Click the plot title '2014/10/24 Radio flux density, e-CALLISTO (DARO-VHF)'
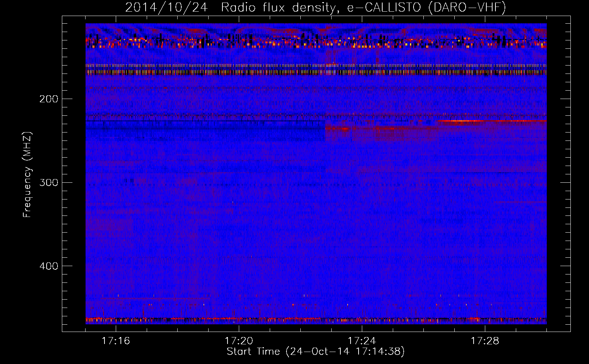Screen dimensions: 589x364 tap(316, 7)
